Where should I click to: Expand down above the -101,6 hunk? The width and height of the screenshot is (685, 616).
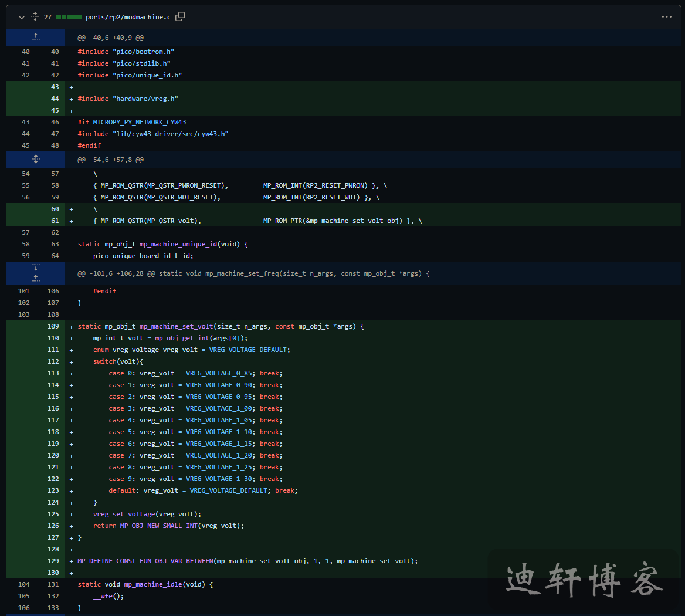pyautogui.click(x=36, y=268)
